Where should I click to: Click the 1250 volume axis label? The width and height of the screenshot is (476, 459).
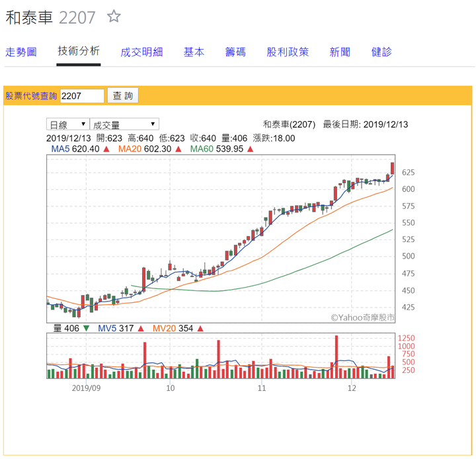pos(406,339)
